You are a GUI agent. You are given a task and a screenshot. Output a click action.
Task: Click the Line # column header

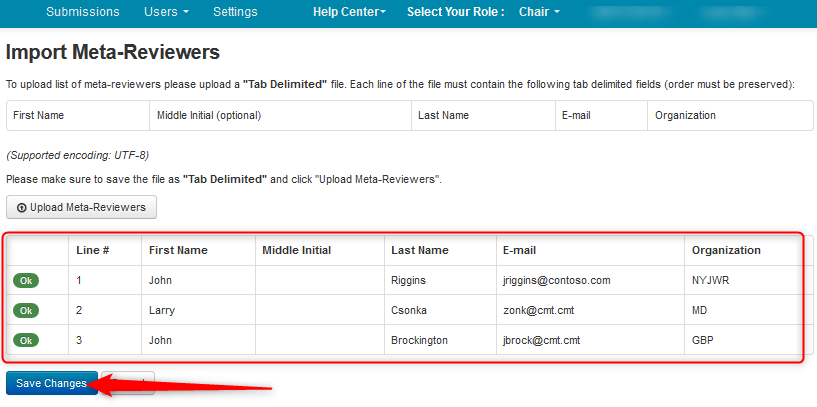pyautogui.click(x=93, y=250)
